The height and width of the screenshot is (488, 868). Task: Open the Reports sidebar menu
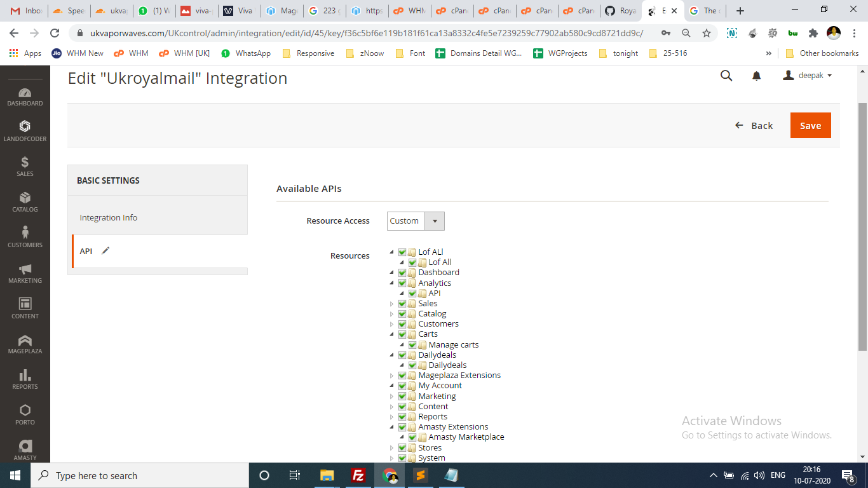coord(25,379)
